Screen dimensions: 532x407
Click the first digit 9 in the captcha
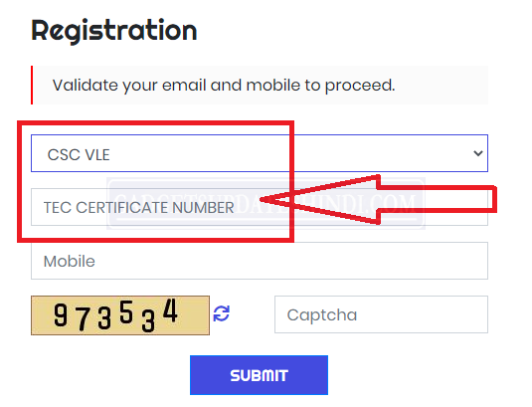coord(61,315)
